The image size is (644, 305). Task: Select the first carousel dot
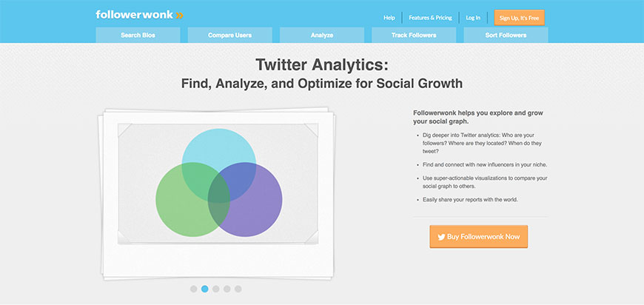click(194, 289)
